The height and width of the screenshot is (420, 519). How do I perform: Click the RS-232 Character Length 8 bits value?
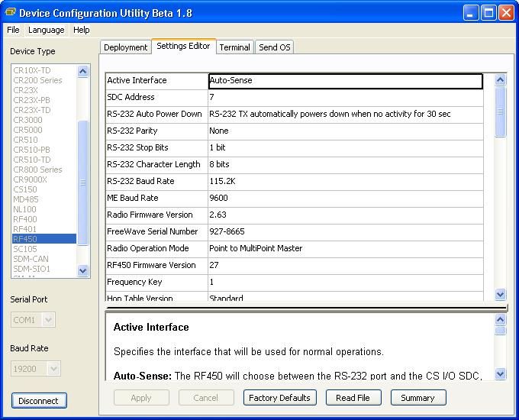click(x=345, y=165)
